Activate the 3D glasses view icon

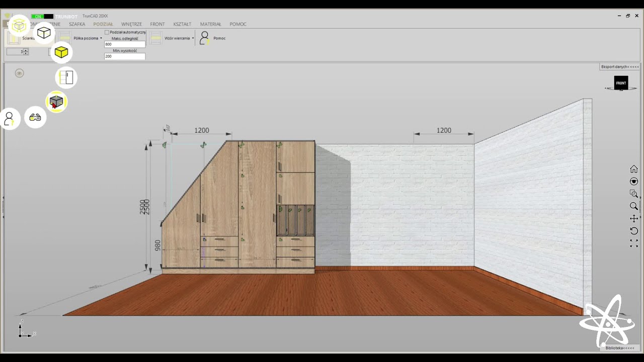(x=35, y=118)
